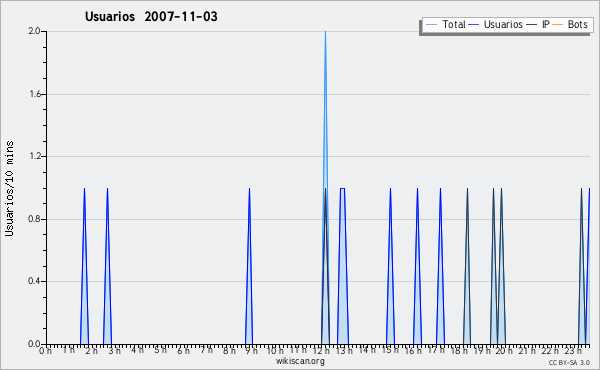Click the '2 h' x-axis label

[x=91, y=351]
